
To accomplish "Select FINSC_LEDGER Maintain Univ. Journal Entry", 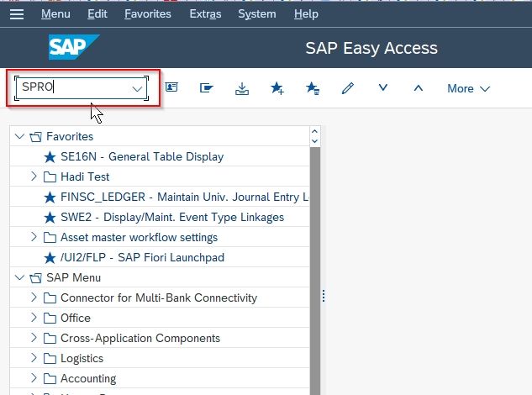I will tap(185, 197).
